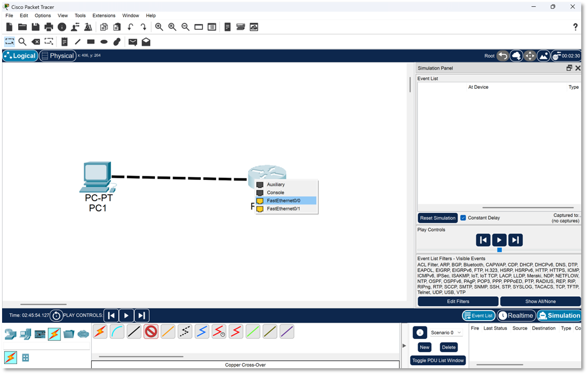The image size is (588, 375).
Task: Zoom out of the workspace
Action: click(185, 27)
